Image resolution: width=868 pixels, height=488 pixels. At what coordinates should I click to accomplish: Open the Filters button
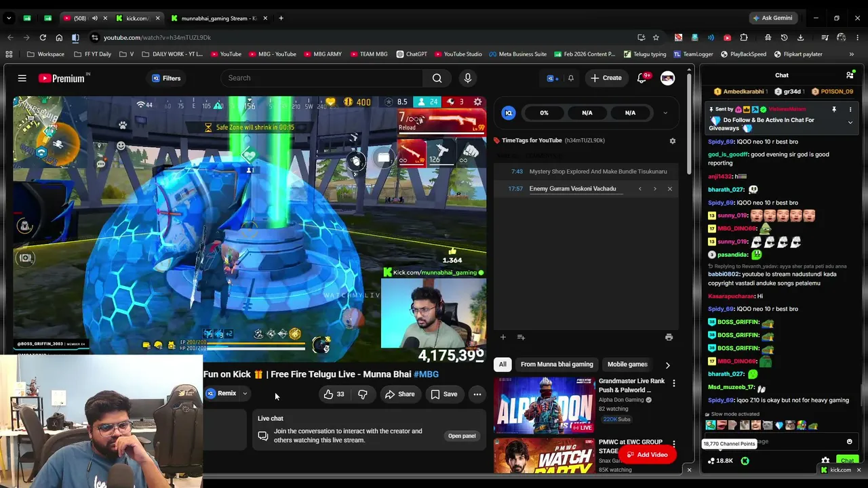point(166,79)
